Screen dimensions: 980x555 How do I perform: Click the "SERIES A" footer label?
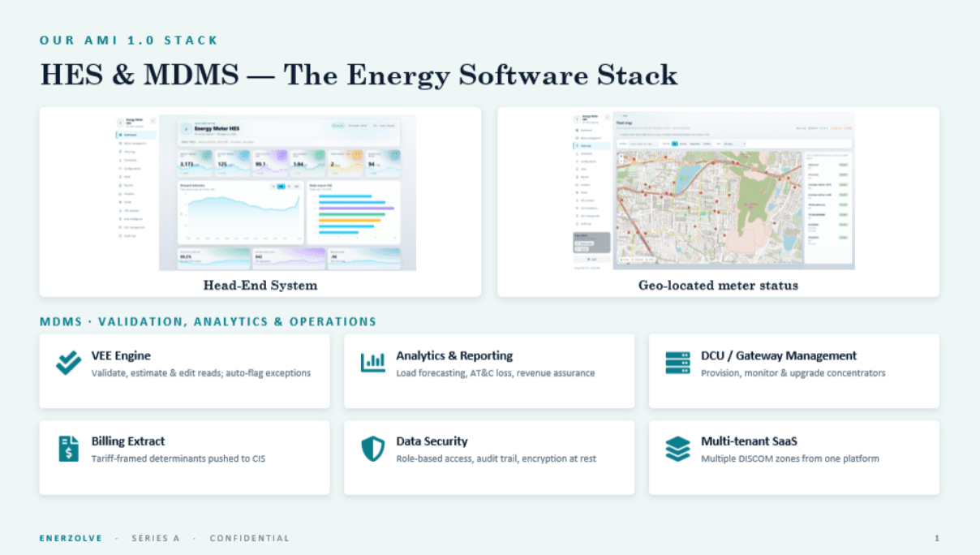(x=156, y=538)
